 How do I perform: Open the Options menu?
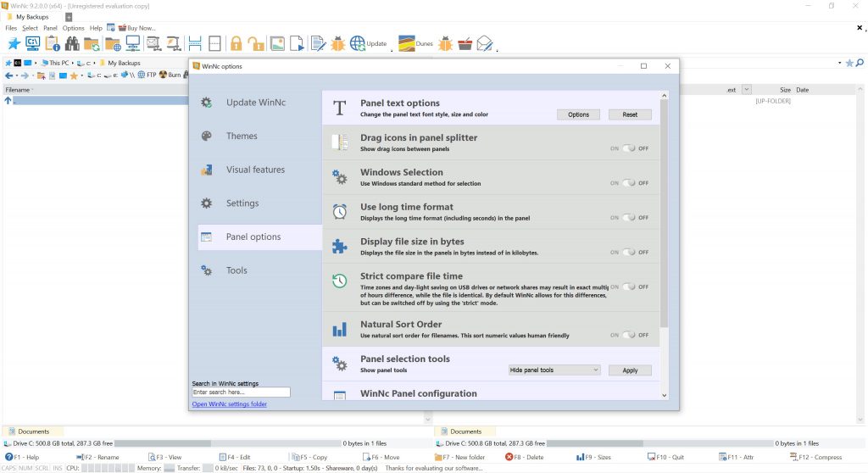pyautogui.click(x=73, y=28)
